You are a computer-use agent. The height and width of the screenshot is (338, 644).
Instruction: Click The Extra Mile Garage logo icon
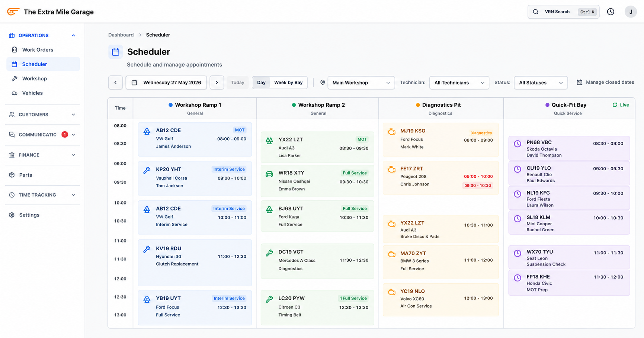[x=13, y=12]
